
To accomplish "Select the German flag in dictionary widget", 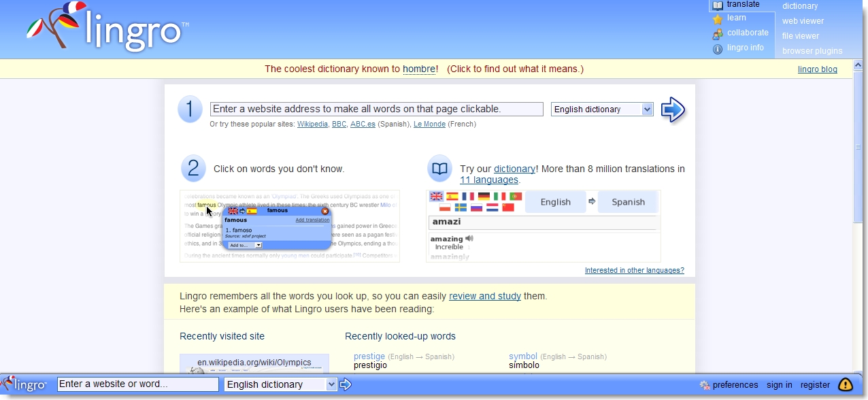I will point(484,197).
